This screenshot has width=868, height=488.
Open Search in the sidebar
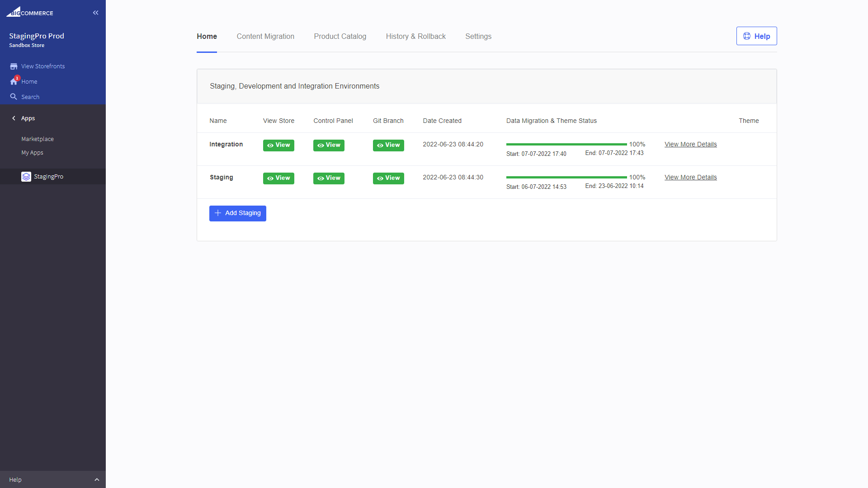pos(30,97)
